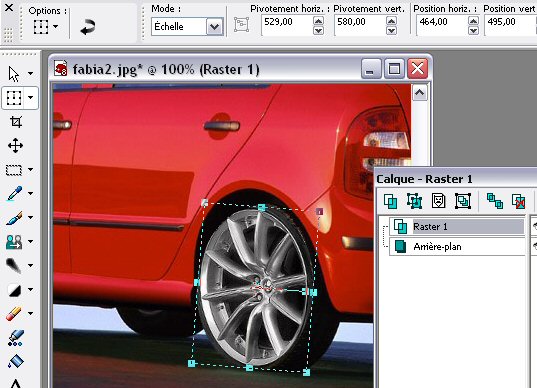Click the fabia2.jpg document icon in title bar
The image size is (537, 388).
tap(60, 69)
